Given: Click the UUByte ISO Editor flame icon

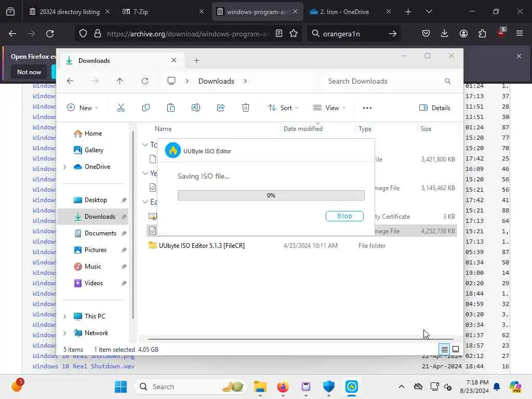Looking at the screenshot, I should (172, 150).
